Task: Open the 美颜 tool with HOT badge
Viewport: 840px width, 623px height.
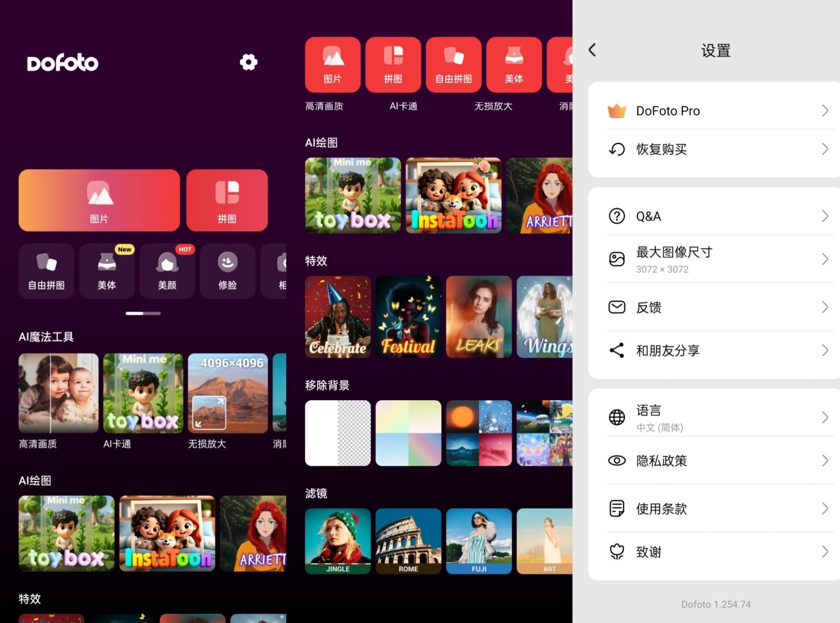Action: [x=167, y=271]
